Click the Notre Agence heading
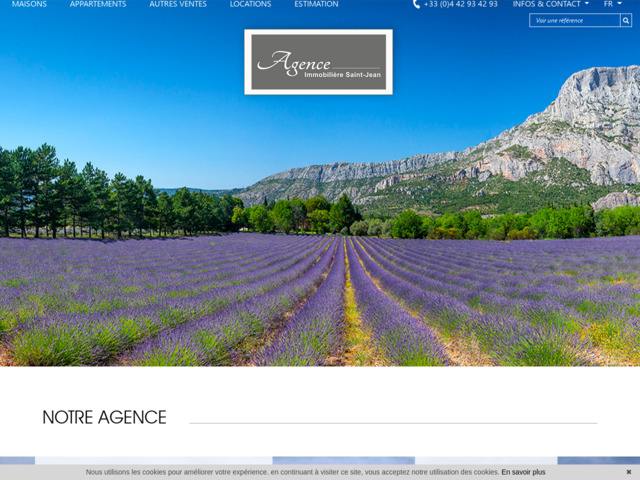640x480 pixels. (104, 418)
